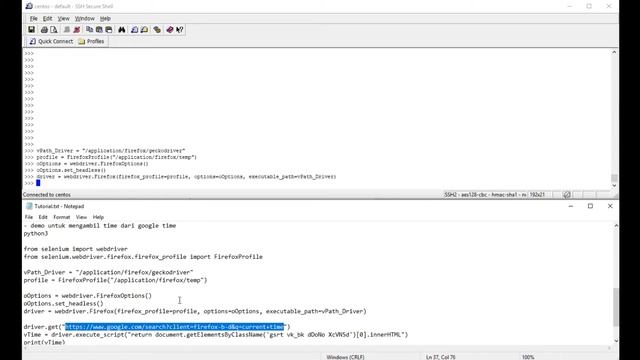Click the Paste icon in SSH toolbar

99,30
